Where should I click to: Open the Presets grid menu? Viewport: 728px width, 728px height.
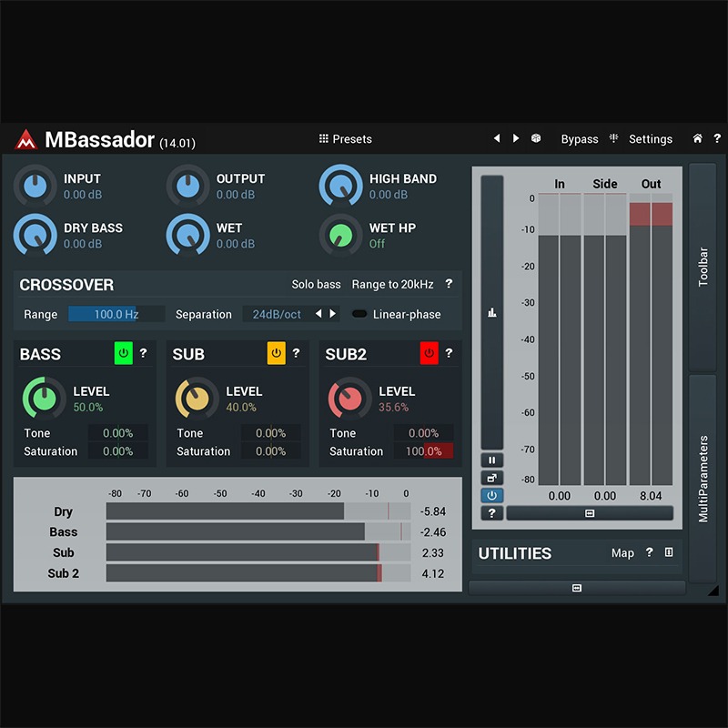(346, 139)
